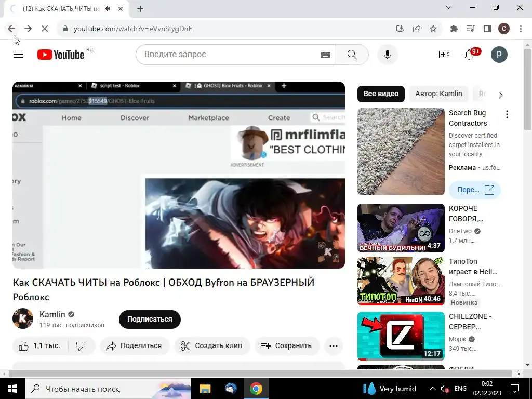Viewport: 532px width, 399px height.
Task: Open the tab search chevron
Action: pos(448,7)
